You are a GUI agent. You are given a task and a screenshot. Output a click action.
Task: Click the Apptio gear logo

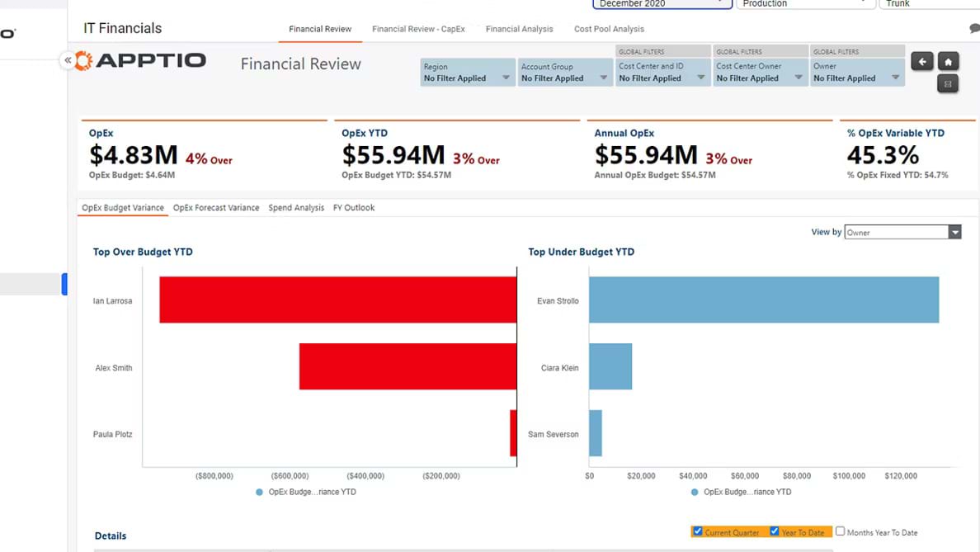(x=83, y=60)
